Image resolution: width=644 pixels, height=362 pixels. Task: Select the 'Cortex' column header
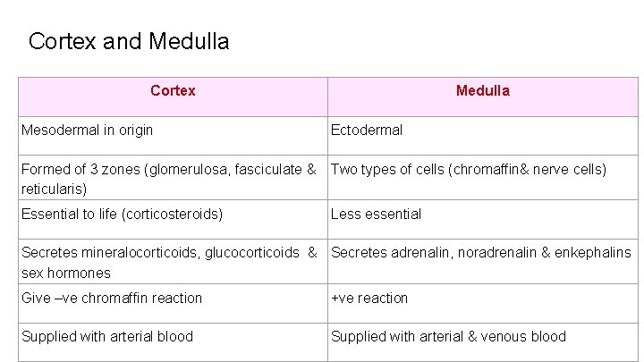click(173, 90)
